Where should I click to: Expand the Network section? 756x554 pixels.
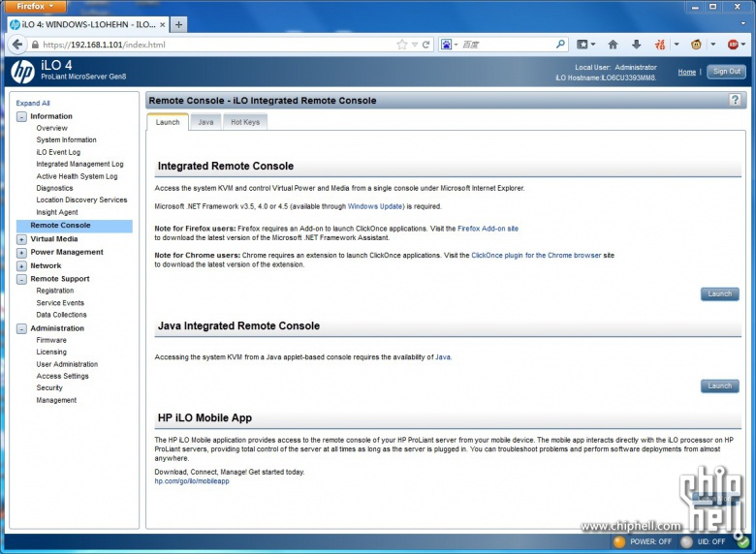click(21, 266)
